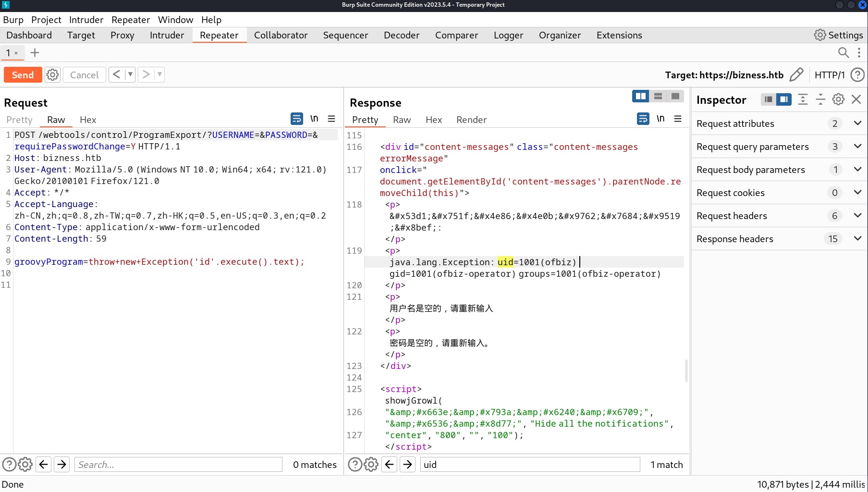Expand Request query parameters section
Viewport: 868px width, 492px height.
tap(857, 147)
